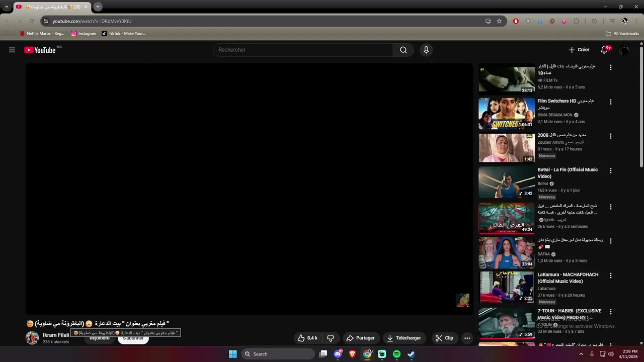Viewport: 644px width, 362px height.
Task: Click the Clip scissors button
Action: [x=444, y=338]
